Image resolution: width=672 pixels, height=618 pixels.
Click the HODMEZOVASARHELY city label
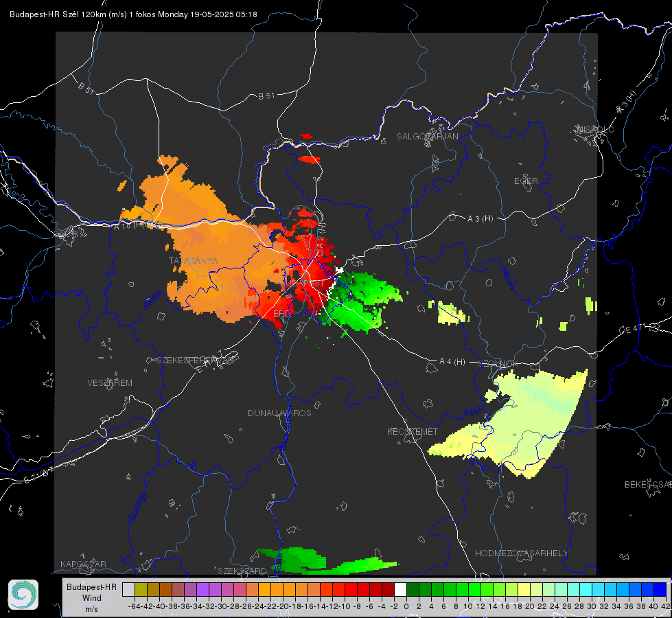click(x=521, y=553)
